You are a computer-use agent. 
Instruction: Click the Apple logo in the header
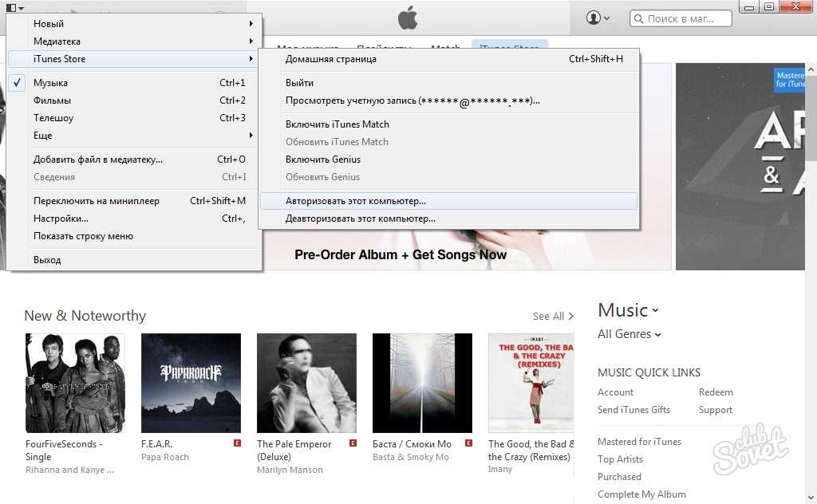[408, 17]
